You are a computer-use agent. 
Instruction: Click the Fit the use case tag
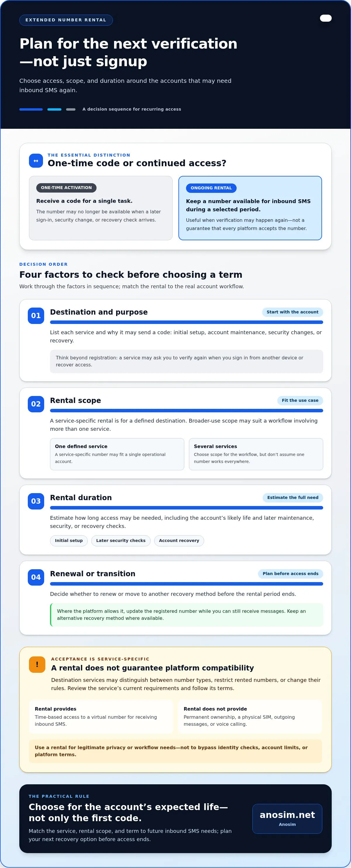click(300, 400)
